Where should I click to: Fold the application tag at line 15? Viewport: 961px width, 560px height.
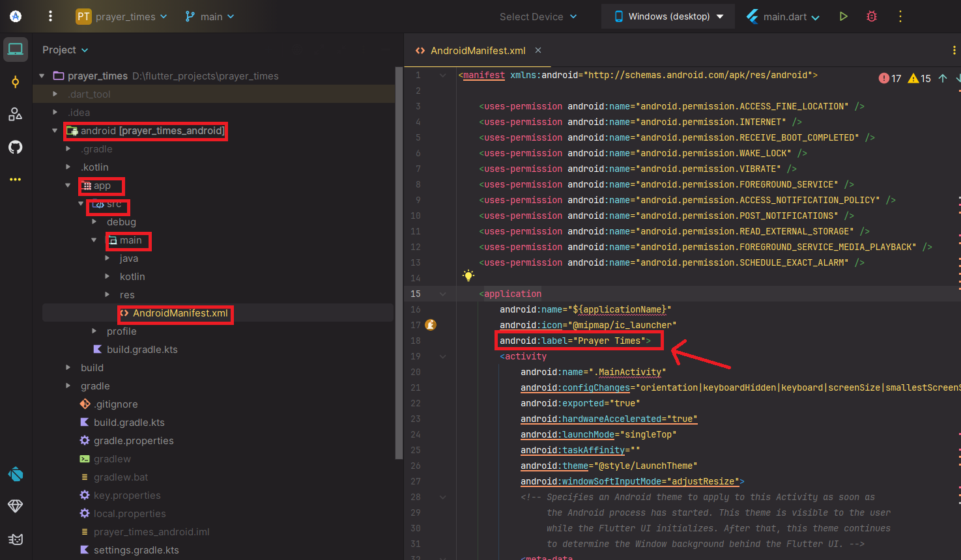pos(443,294)
